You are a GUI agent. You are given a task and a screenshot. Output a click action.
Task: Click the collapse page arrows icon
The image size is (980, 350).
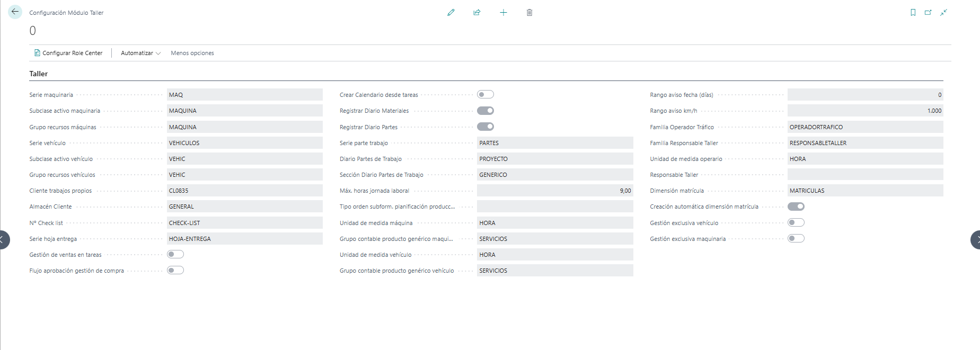943,12
